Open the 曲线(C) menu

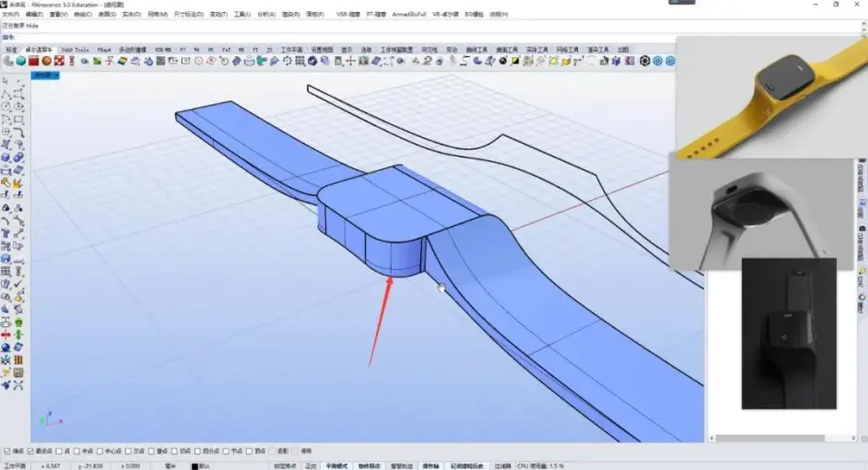tap(83, 15)
